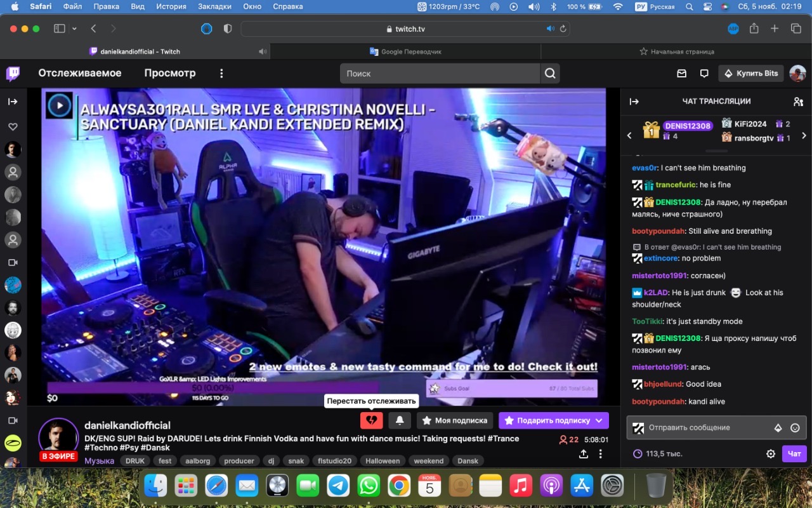The width and height of the screenshot is (812, 508).
Task: Mute audio on the danielkandiofficial tab
Action: point(263,51)
